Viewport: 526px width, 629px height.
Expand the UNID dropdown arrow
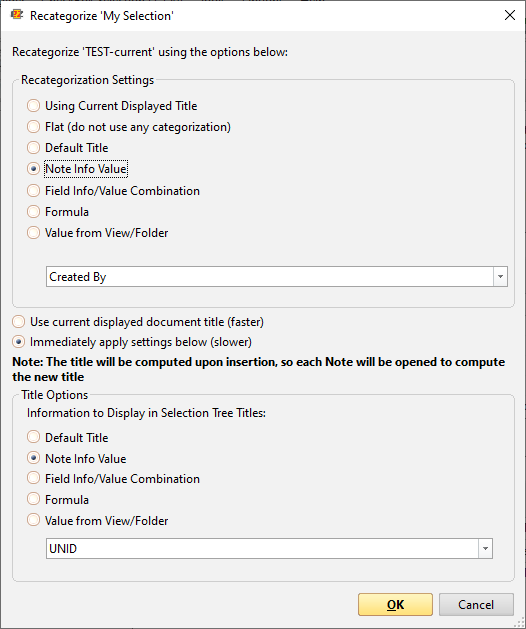(x=485, y=548)
